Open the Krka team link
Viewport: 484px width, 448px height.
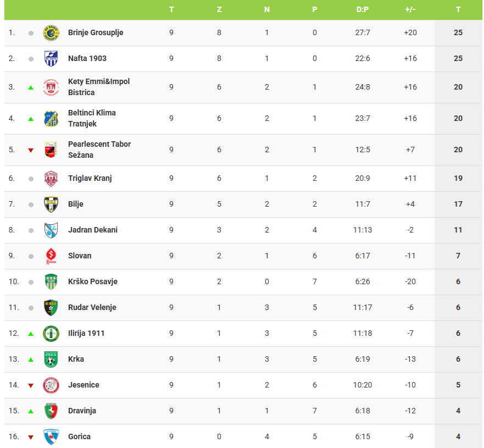pos(76,359)
